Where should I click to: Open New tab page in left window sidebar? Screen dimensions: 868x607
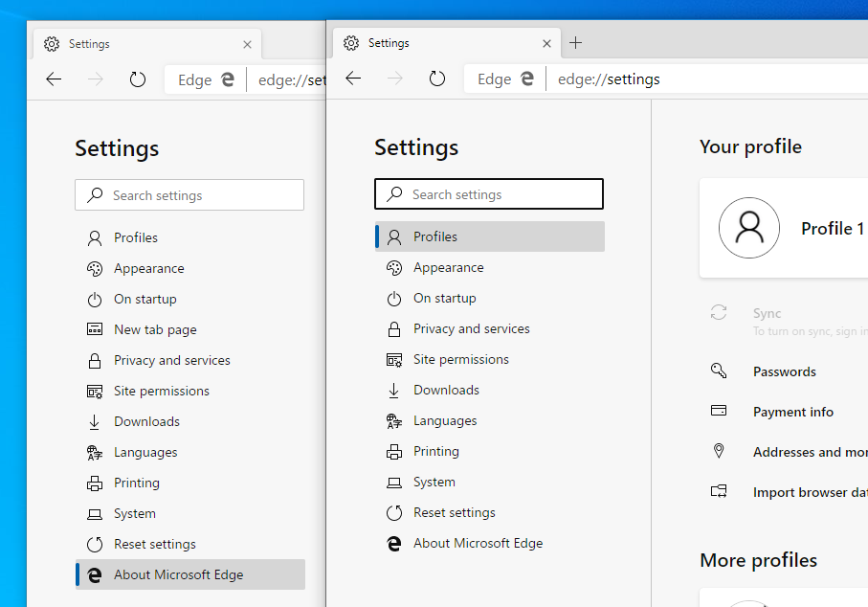189,329
